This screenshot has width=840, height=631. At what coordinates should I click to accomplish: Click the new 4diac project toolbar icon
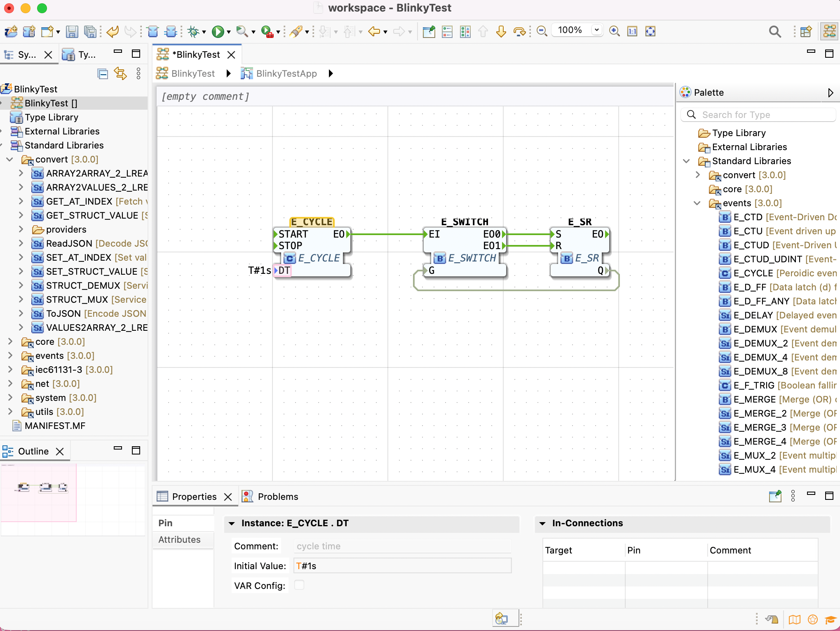[11, 31]
